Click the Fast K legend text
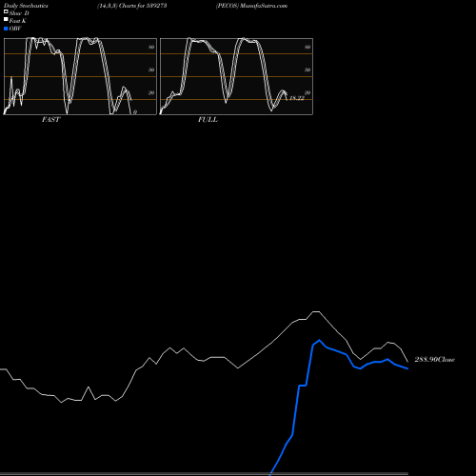476x476 pixels. pos(18,21)
